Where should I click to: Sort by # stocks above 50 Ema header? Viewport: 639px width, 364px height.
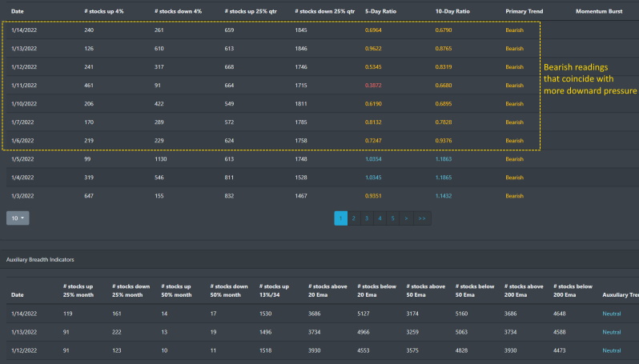(x=425, y=290)
